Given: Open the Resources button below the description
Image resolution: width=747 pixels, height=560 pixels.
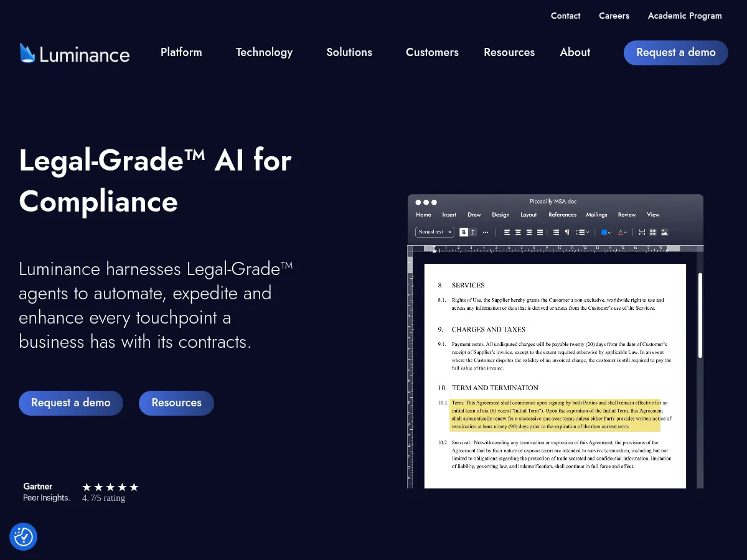Looking at the screenshot, I should [176, 403].
